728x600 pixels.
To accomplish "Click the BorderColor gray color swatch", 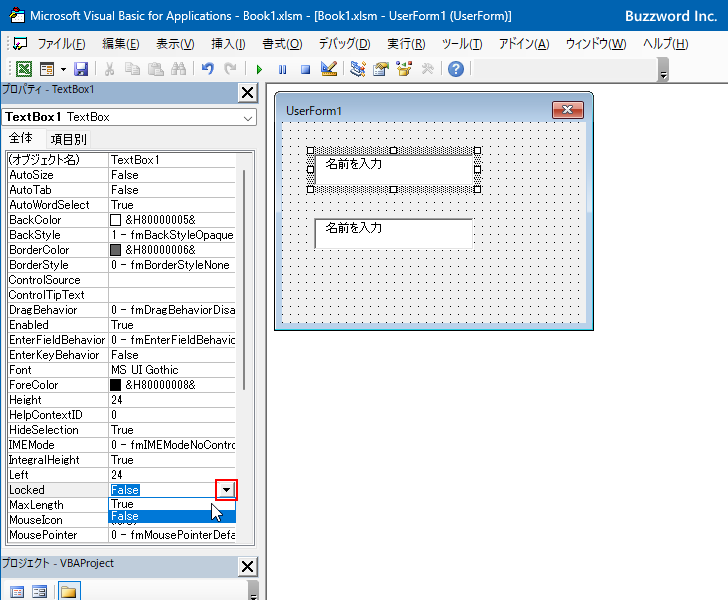I will (x=116, y=250).
